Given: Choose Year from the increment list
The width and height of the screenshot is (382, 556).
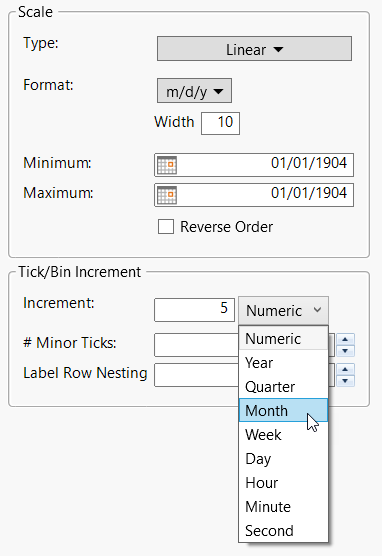Looking at the screenshot, I should [283, 362].
